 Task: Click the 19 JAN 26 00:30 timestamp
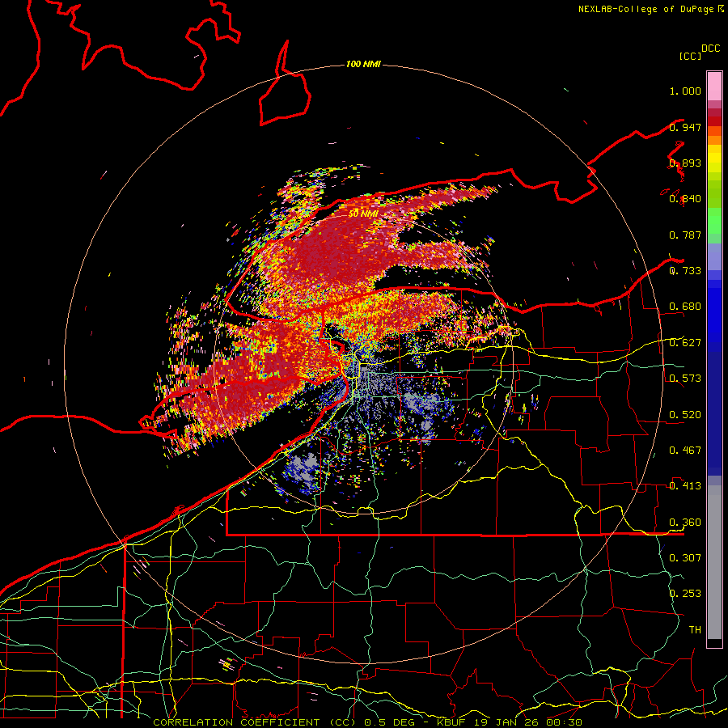528,722
